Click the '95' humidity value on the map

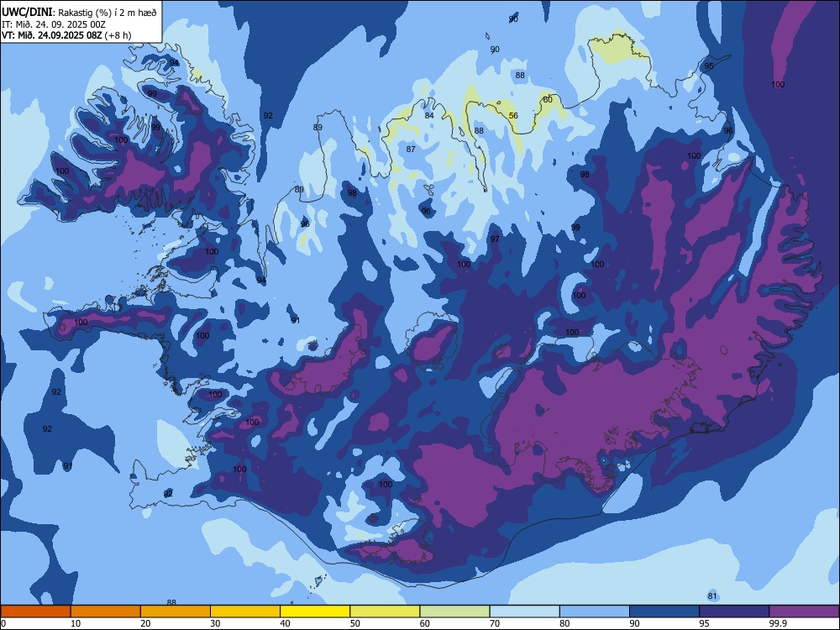tap(709, 66)
